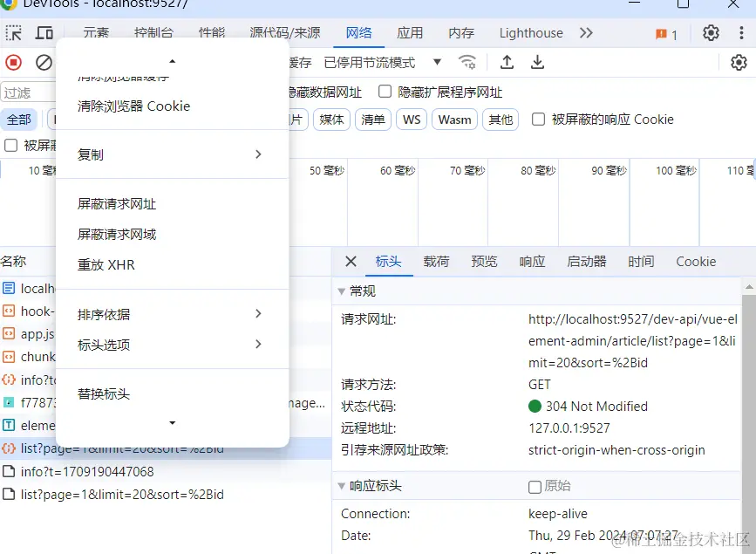Collapse the 常规 headers section
Viewport: 756px width, 554px height.
(x=340, y=289)
